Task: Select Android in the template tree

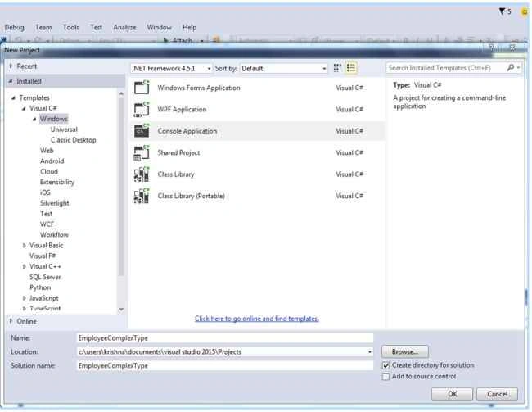Action: [x=52, y=161]
